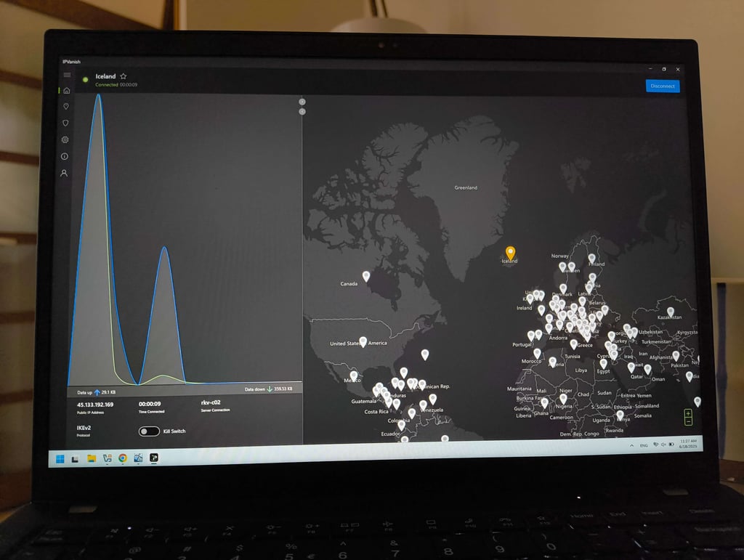The width and height of the screenshot is (744, 560).
Task: Select the yellow Iceland map pin
Action: pos(510,253)
